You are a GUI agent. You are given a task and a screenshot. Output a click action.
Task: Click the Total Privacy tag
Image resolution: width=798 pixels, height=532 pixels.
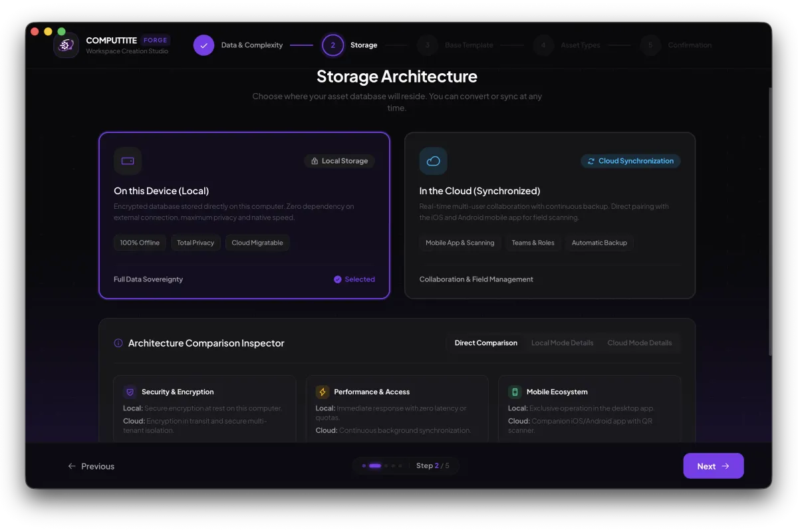196,243
